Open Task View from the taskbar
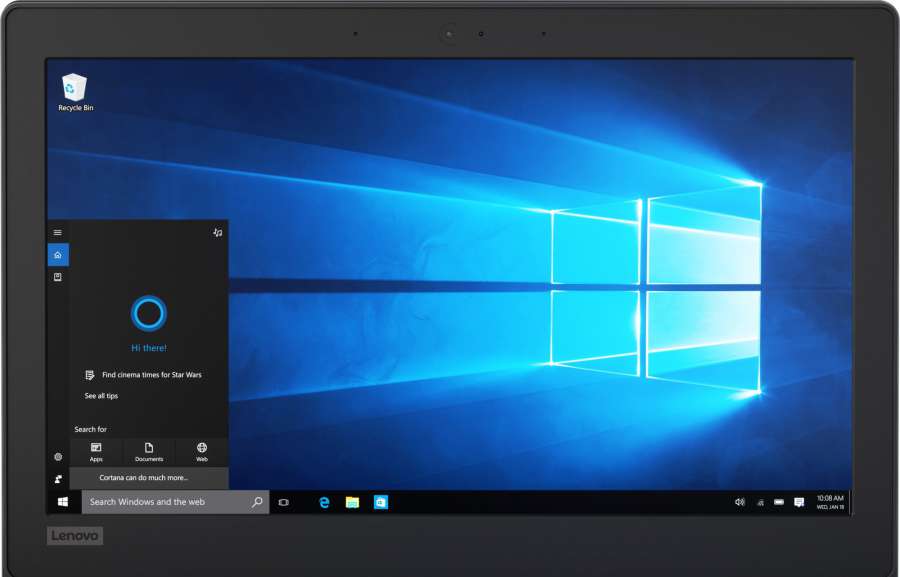Screen dimensions: 900x577 pyautogui.click(x=284, y=502)
